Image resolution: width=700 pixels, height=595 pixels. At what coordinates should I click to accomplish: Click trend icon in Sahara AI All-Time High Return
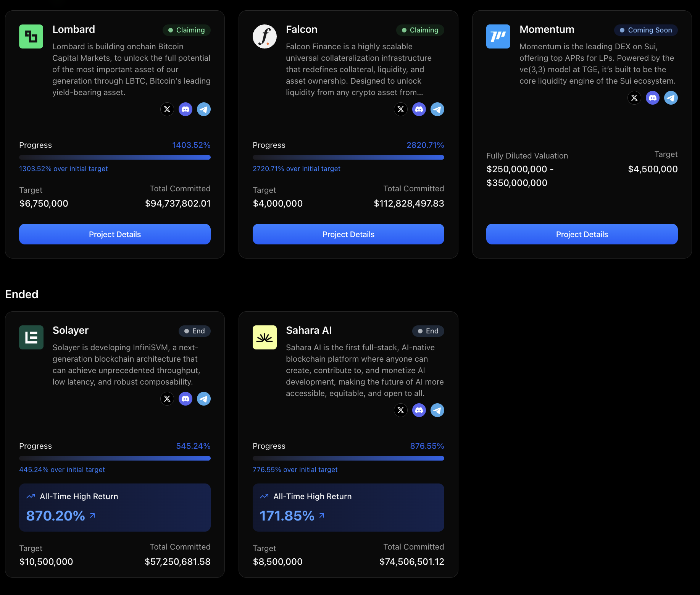(x=264, y=496)
